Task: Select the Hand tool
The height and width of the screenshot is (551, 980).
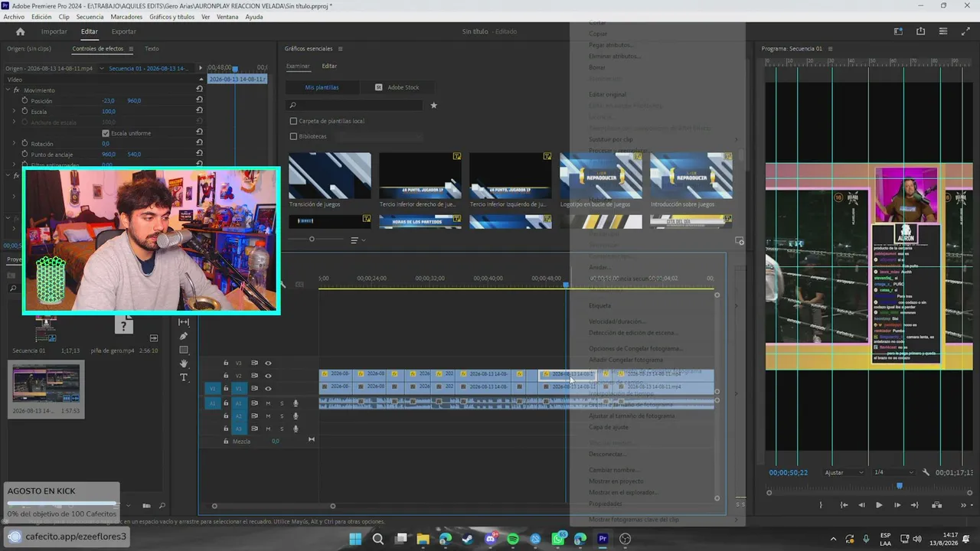Action: (x=184, y=364)
